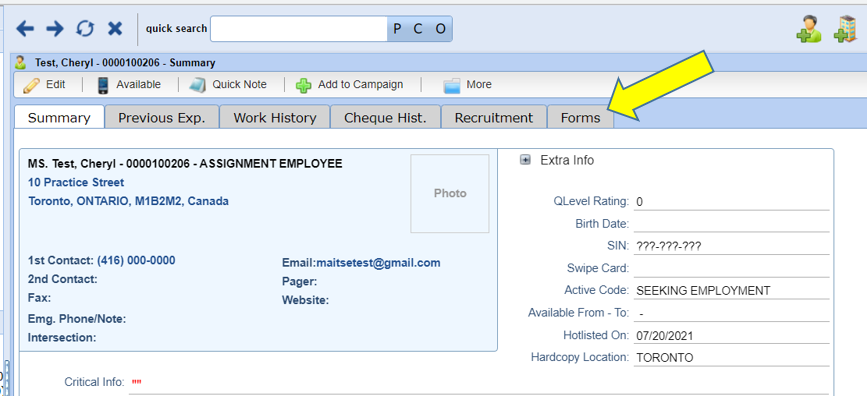The height and width of the screenshot is (396, 867).
Task: Click the quick search input field
Action: (x=299, y=29)
